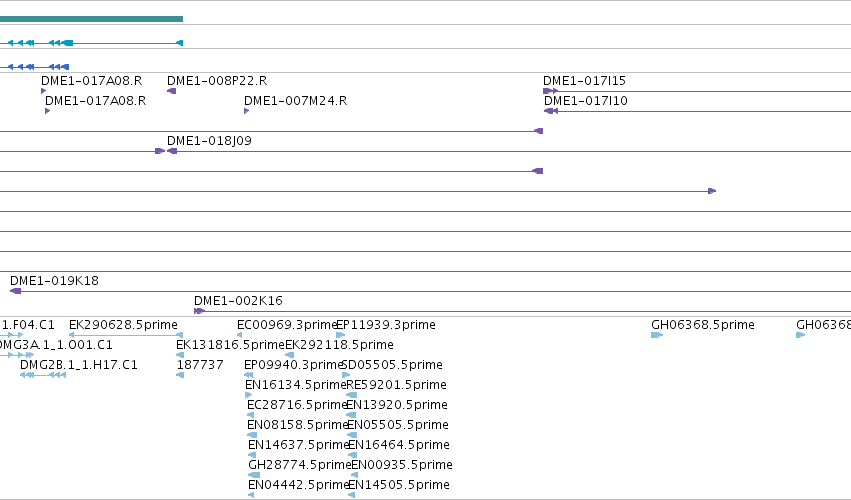Select the EC00969.3prime EST arrow
Screen dimensions: 851x500
[239, 335]
